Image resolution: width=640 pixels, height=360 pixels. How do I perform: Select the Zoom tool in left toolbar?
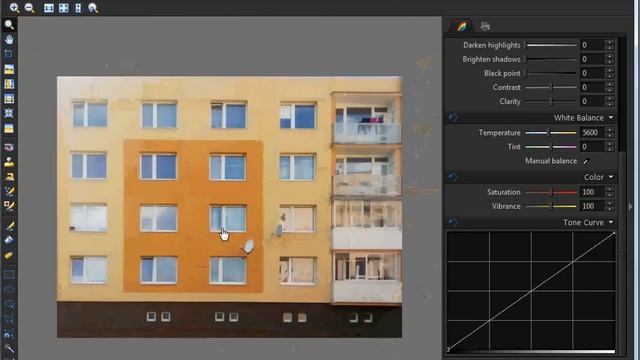9,25
